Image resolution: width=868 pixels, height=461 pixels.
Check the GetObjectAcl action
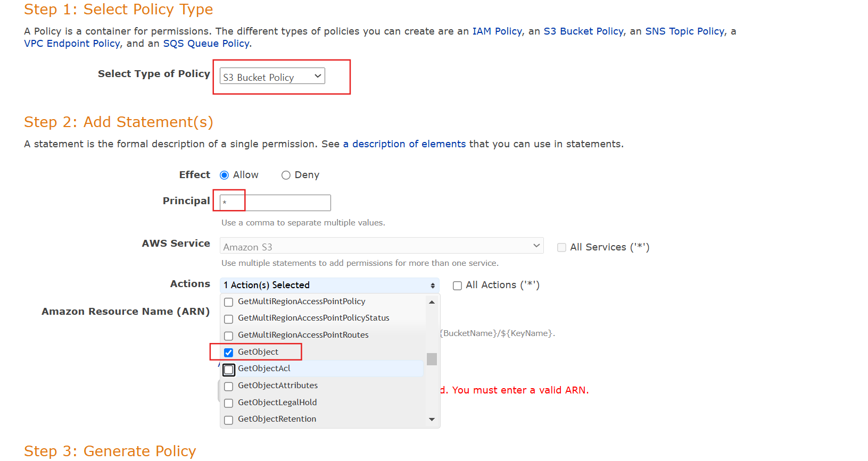pos(229,370)
